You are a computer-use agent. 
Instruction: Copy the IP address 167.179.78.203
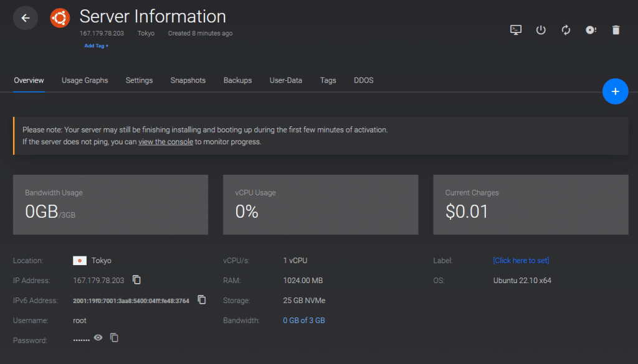(136, 279)
